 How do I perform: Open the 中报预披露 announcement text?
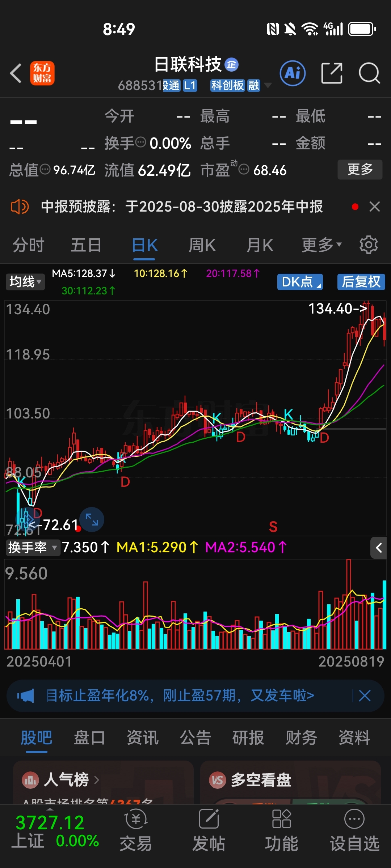(182, 207)
